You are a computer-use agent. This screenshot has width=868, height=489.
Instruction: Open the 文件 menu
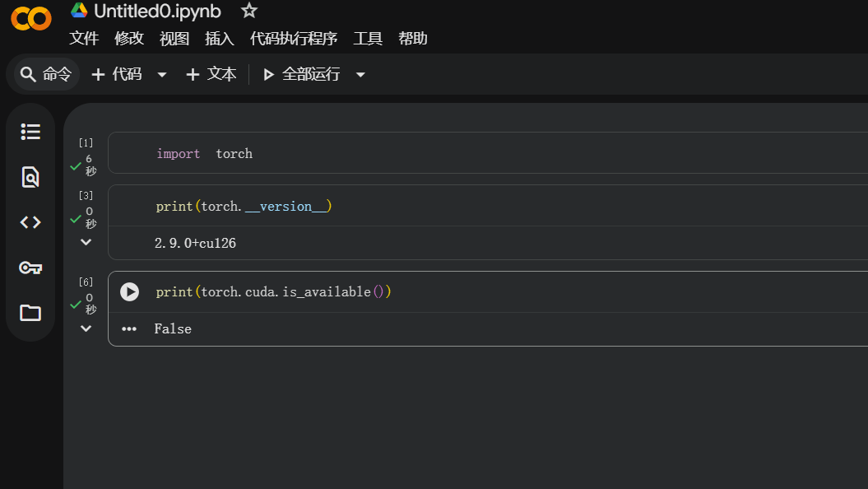click(x=84, y=38)
